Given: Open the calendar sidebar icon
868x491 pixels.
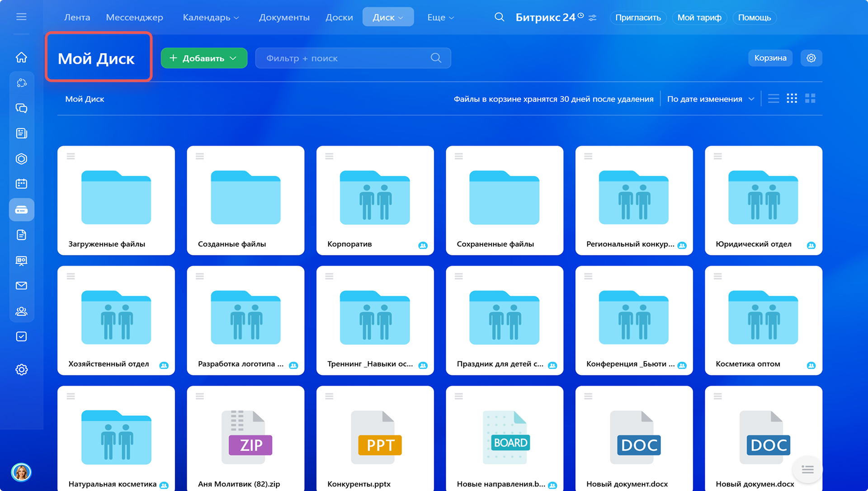Looking at the screenshot, I should click(x=21, y=184).
